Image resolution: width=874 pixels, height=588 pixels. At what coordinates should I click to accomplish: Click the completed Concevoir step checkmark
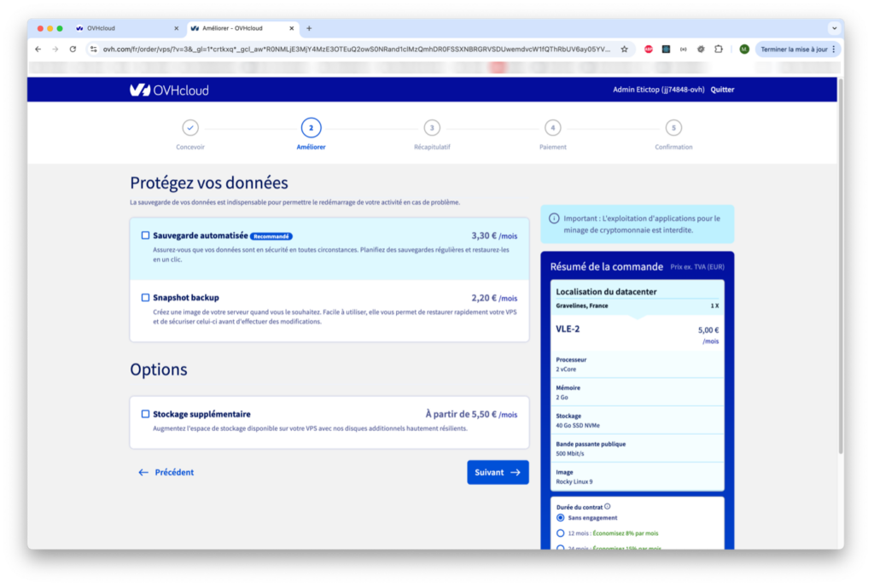pyautogui.click(x=190, y=128)
